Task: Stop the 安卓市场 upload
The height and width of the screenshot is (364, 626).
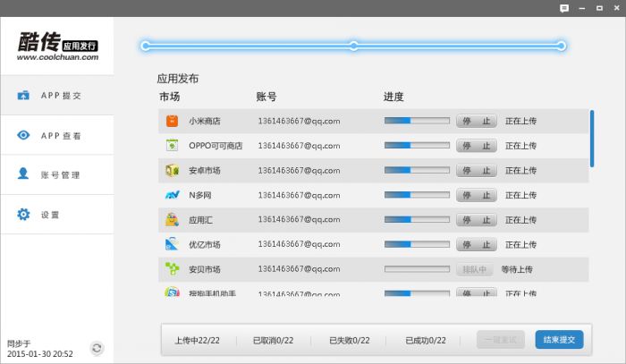Action: tap(477, 171)
